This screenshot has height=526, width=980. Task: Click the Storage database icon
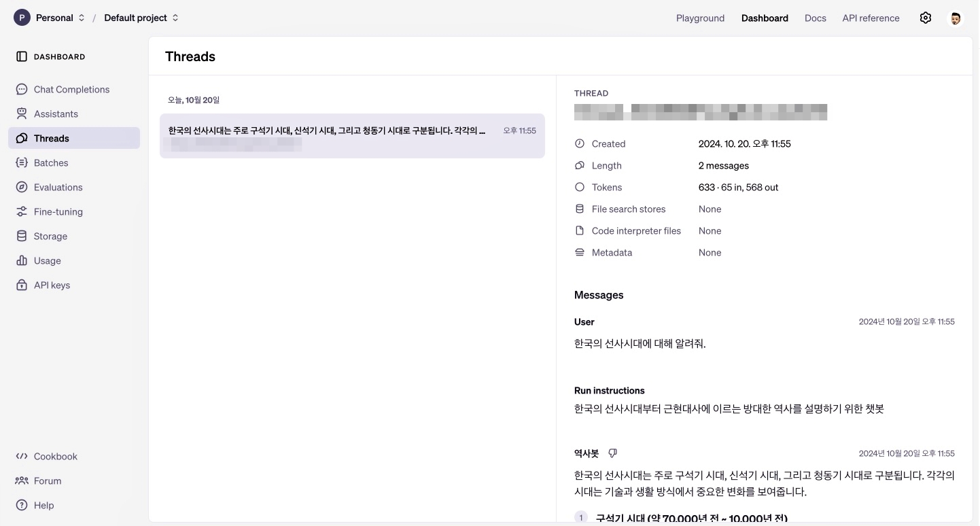point(22,236)
